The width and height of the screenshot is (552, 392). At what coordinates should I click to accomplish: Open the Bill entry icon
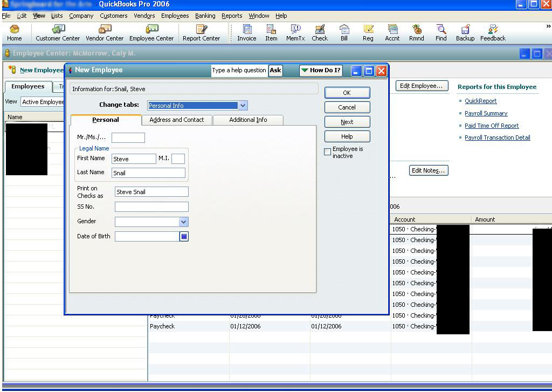(x=344, y=33)
